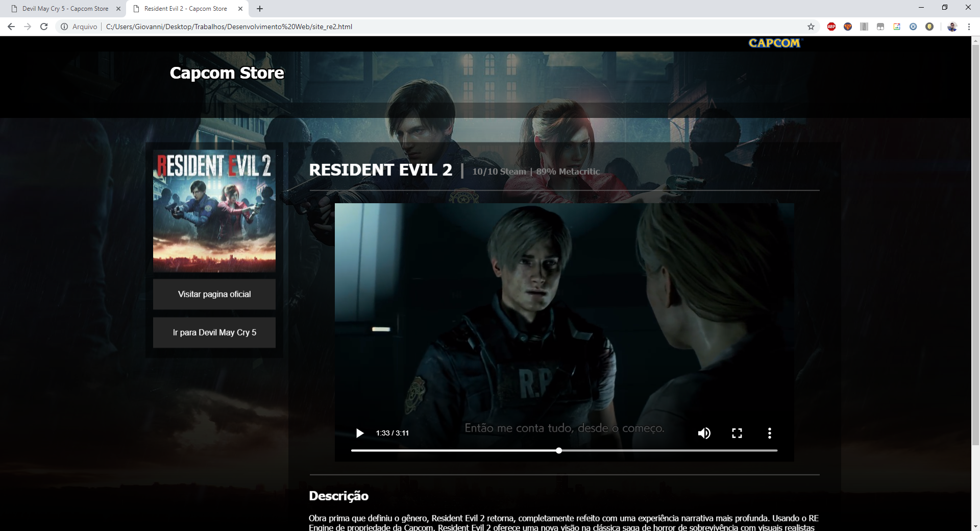
Task: Click the video timestamp 1:33 / 3:11
Action: coord(393,433)
